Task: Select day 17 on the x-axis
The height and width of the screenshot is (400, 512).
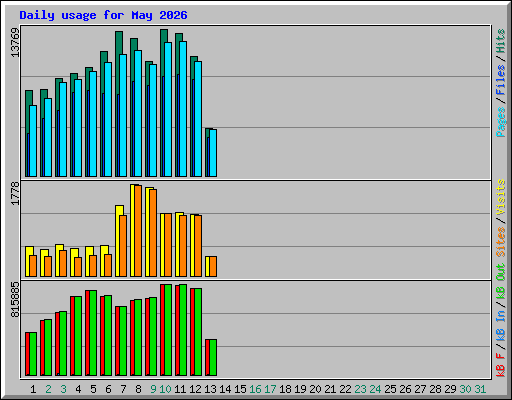Action: click(x=270, y=389)
